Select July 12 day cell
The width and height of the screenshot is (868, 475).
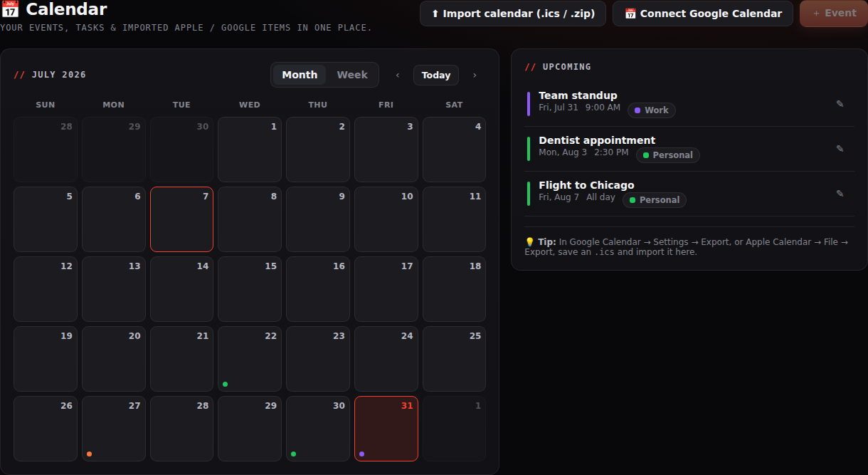(46, 289)
